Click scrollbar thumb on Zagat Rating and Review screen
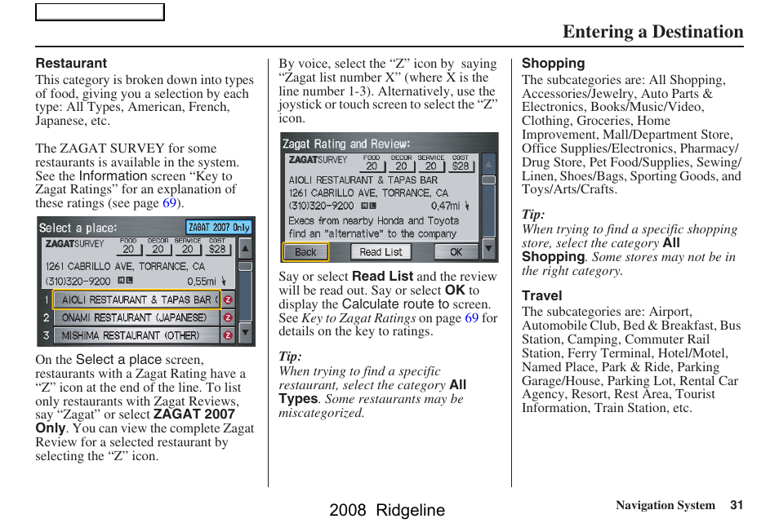This screenshot has width=779, height=532. tap(489, 180)
